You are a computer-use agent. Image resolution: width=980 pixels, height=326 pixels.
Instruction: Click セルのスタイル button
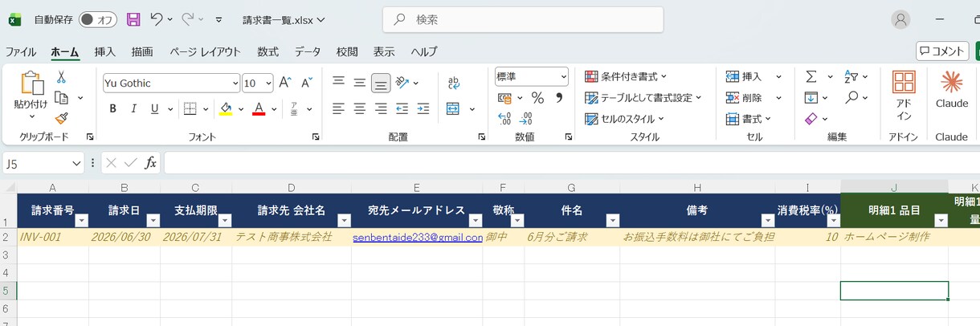625,119
